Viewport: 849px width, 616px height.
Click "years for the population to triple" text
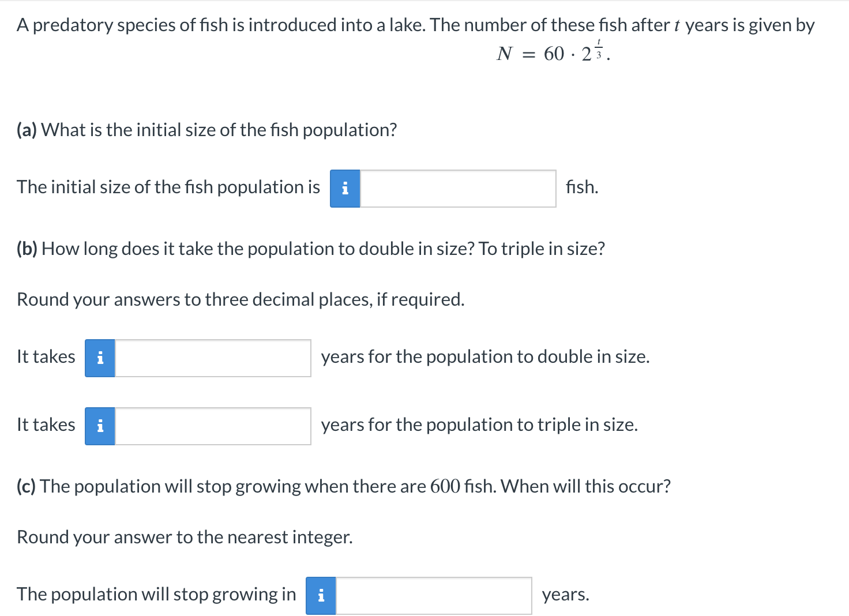[479, 425]
